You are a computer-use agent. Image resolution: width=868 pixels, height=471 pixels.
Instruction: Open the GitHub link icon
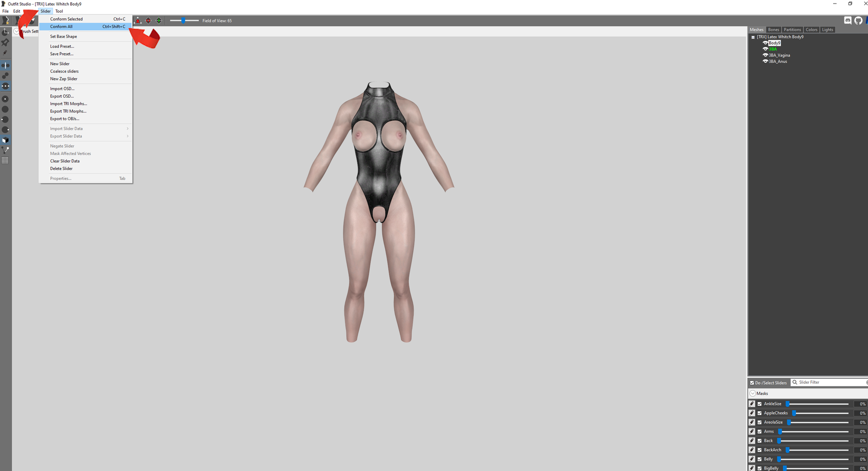coord(859,20)
